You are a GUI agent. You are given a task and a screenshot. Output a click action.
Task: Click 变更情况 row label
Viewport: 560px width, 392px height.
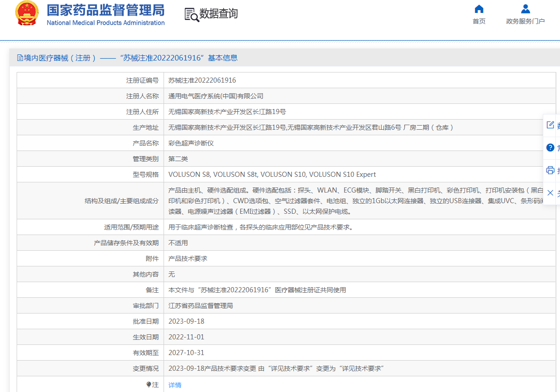click(146, 368)
